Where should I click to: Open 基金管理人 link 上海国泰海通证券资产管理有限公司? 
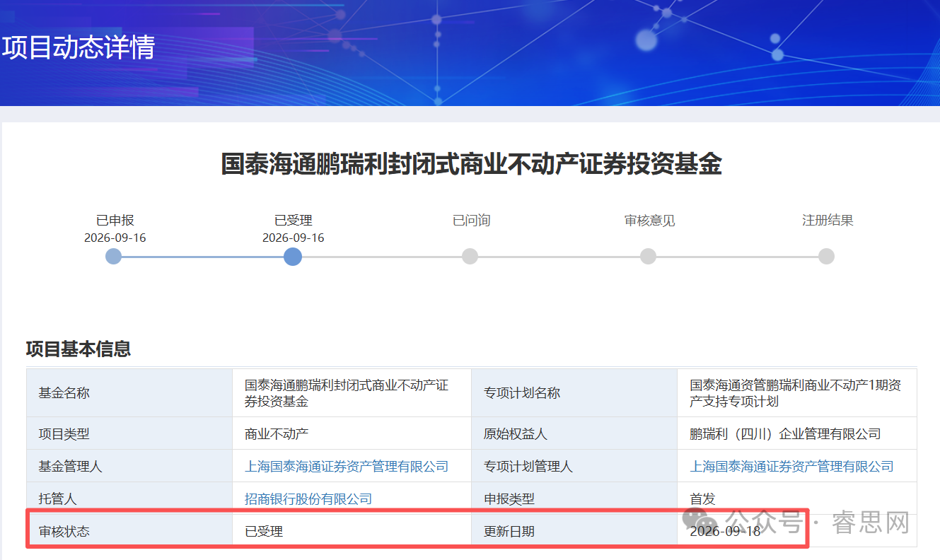(x=347, y=467)
